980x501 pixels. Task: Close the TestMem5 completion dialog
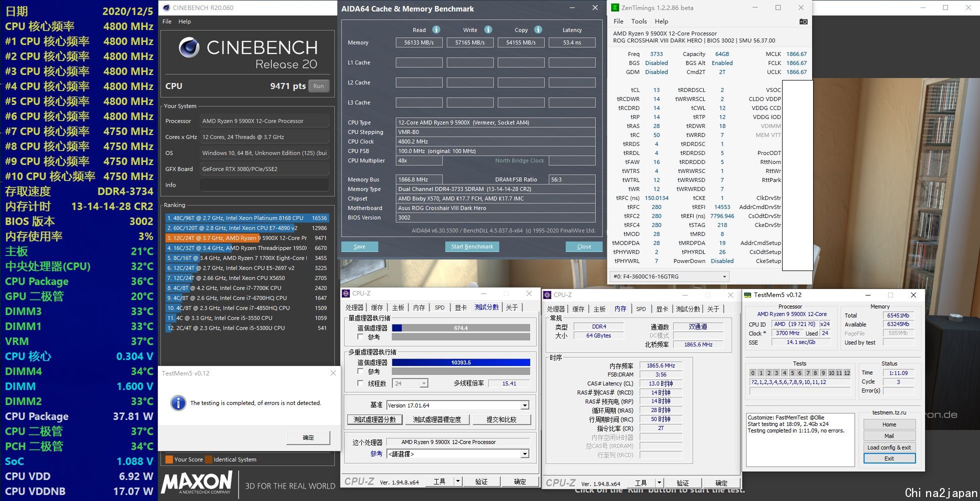333,373
